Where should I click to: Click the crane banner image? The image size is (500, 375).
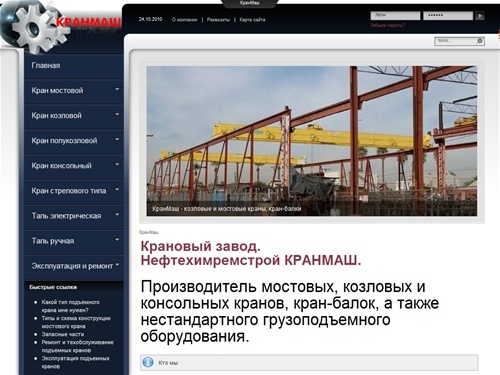pos(312,141)
